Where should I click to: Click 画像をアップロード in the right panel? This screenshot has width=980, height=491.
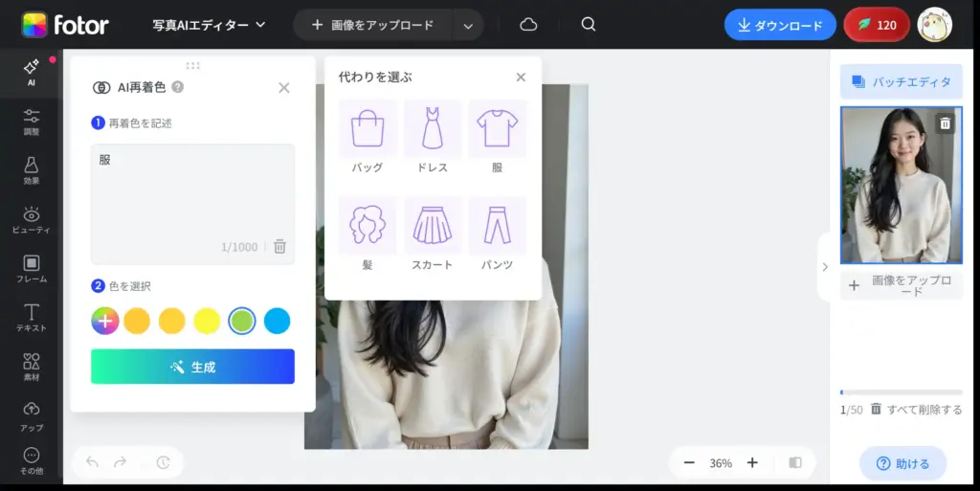point(901,286)
